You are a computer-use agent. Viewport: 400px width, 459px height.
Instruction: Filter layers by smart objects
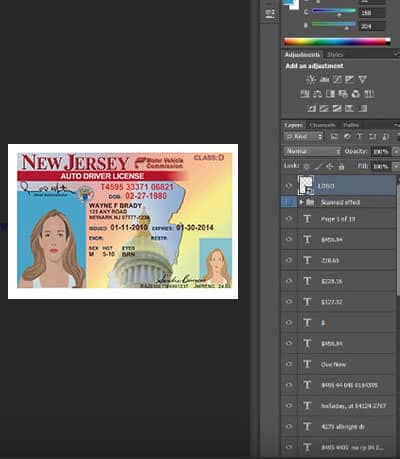(385, 136)
